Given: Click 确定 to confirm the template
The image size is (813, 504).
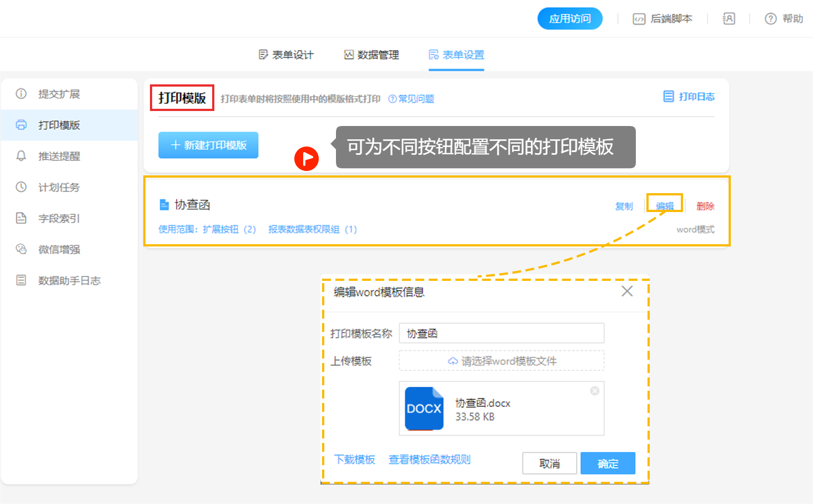Looking at the screenshot, I should click(x=608, y=463).
